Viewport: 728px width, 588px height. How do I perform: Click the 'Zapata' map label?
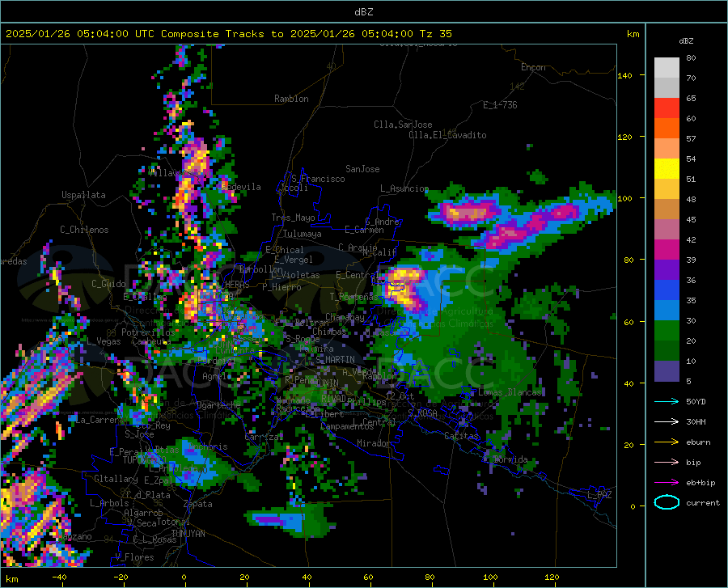click(x=198, y=504)
